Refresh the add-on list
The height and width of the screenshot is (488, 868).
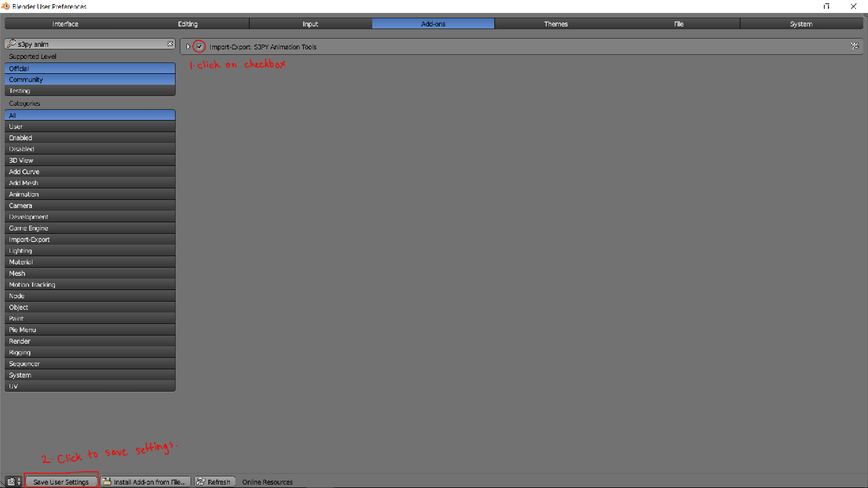[214, 482]
